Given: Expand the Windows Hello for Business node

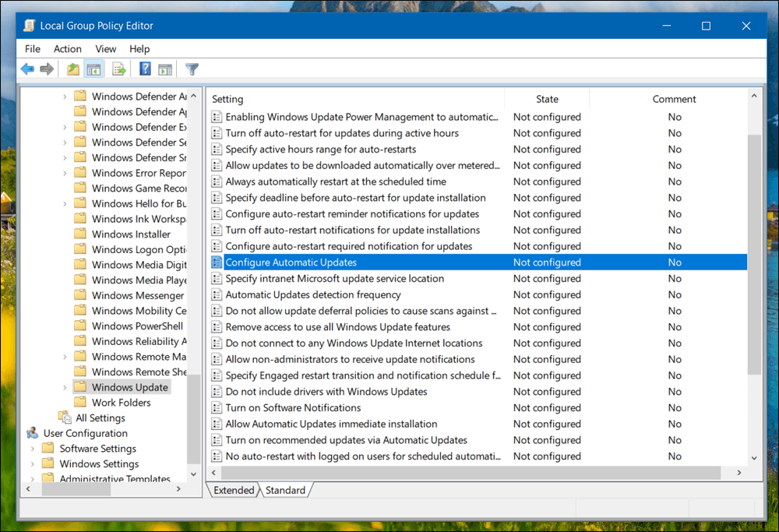Looking at the screenshot, I should tap(65, 203).
